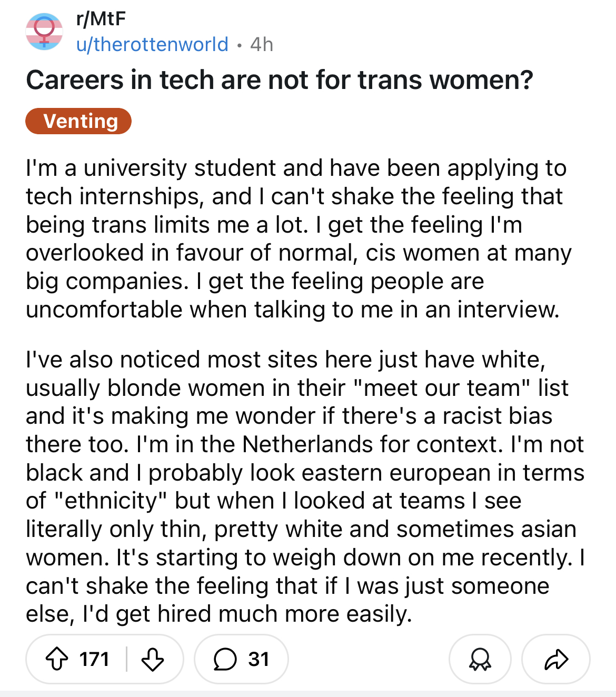Click the second paragraph of the post

pyautogui.click(x=304, y=486)
